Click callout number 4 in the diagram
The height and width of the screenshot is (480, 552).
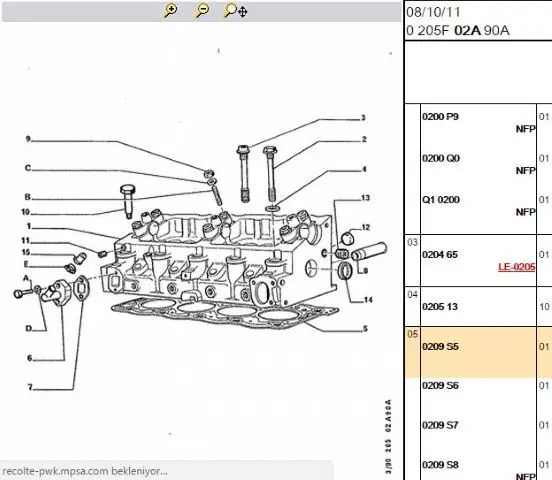(x=364, y=169)
